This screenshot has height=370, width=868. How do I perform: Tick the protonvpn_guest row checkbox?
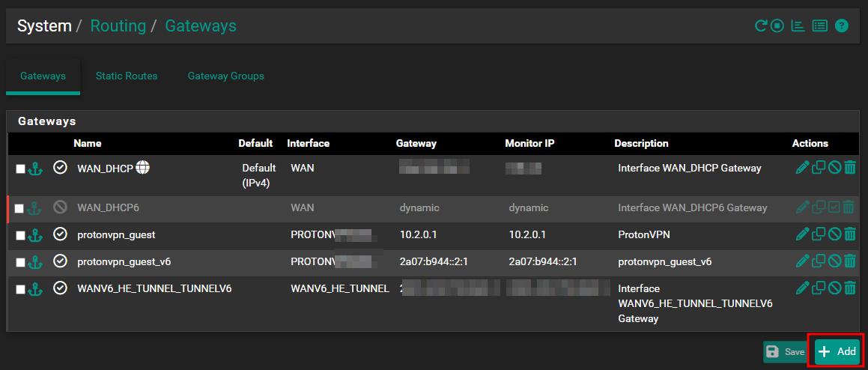coord(20,235)
